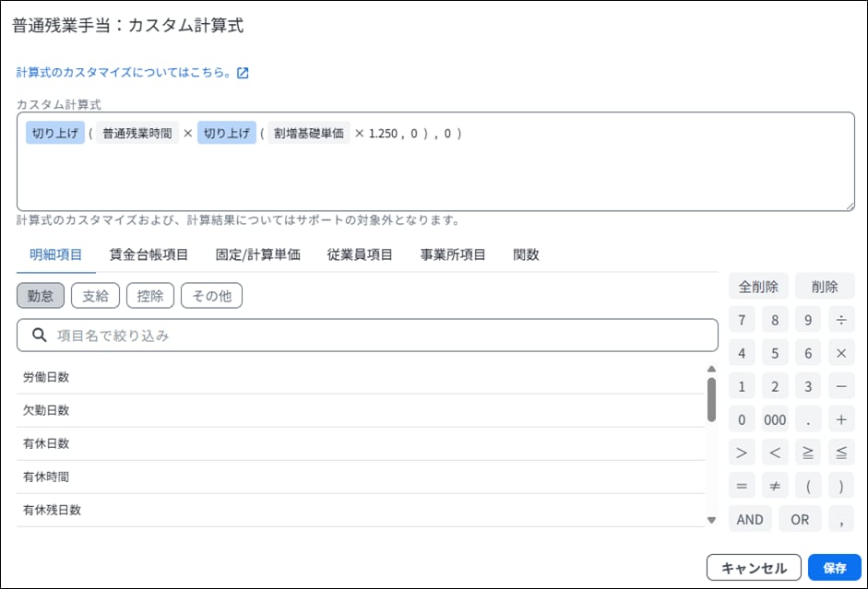868x589 pixels.
Task: Open the 計算式のカスタマイズについてはこちら link
Action: (124, 73)
